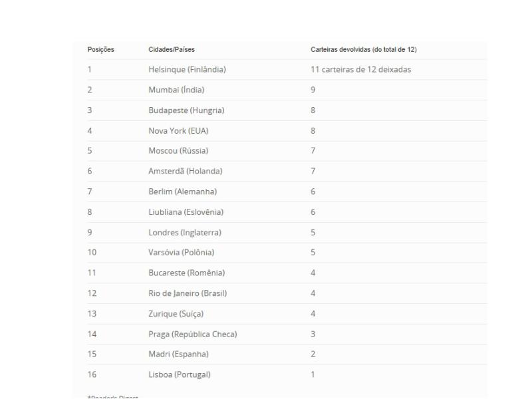Select the Amsterdã (Holanda) cell
The width and height of the screenshot is (532, 399).
185,171
